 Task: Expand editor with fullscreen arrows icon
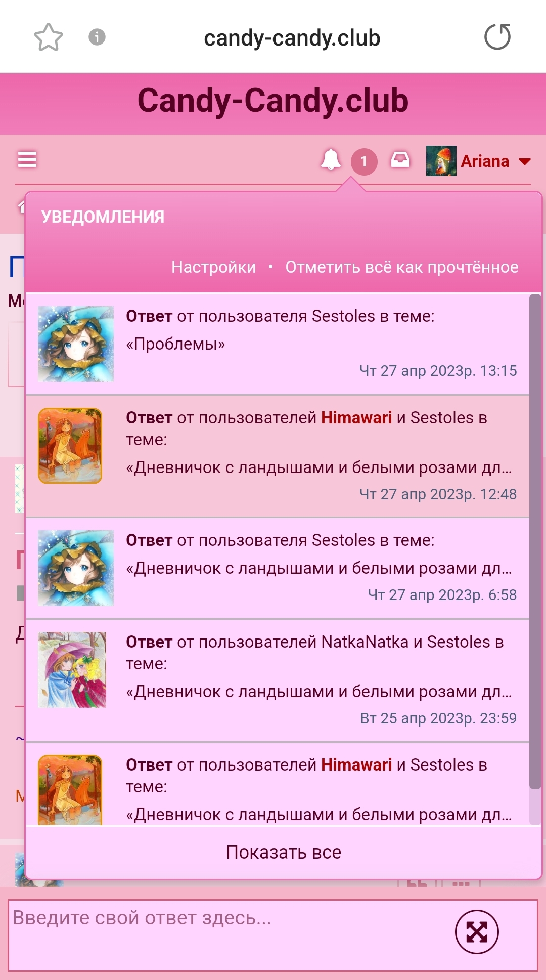coord(477,931)
